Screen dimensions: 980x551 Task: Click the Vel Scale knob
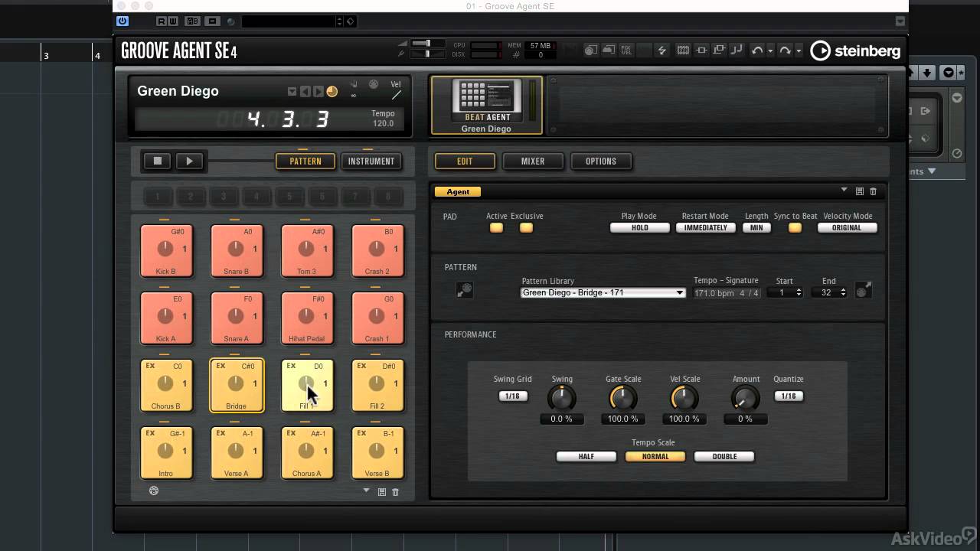(684, 398)
